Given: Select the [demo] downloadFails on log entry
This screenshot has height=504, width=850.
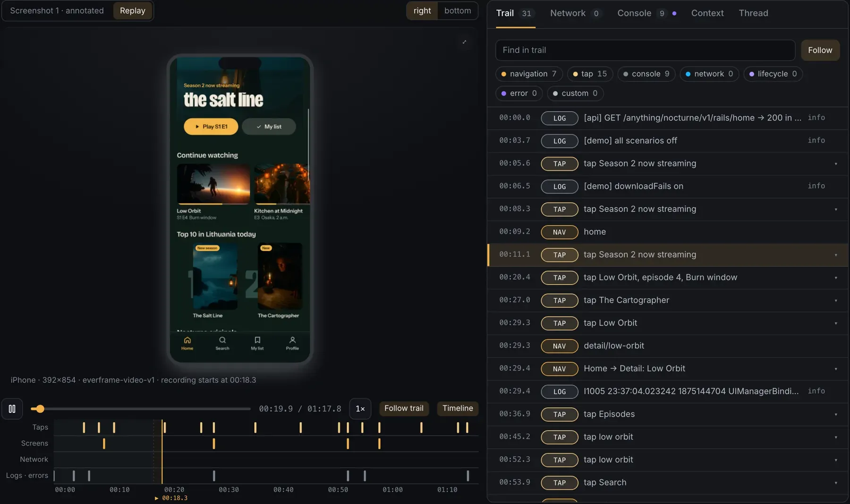Looking at the screenshot, I should [x=667, y=186].
